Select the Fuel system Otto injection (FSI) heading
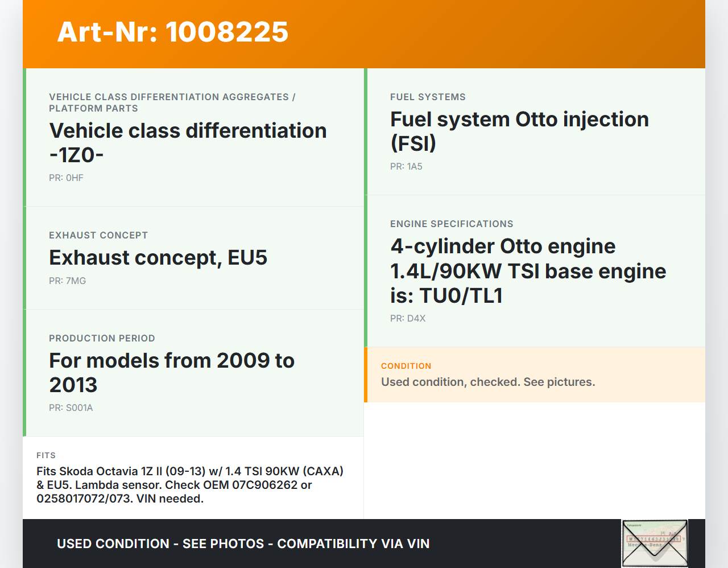 (x=519, y=131)
